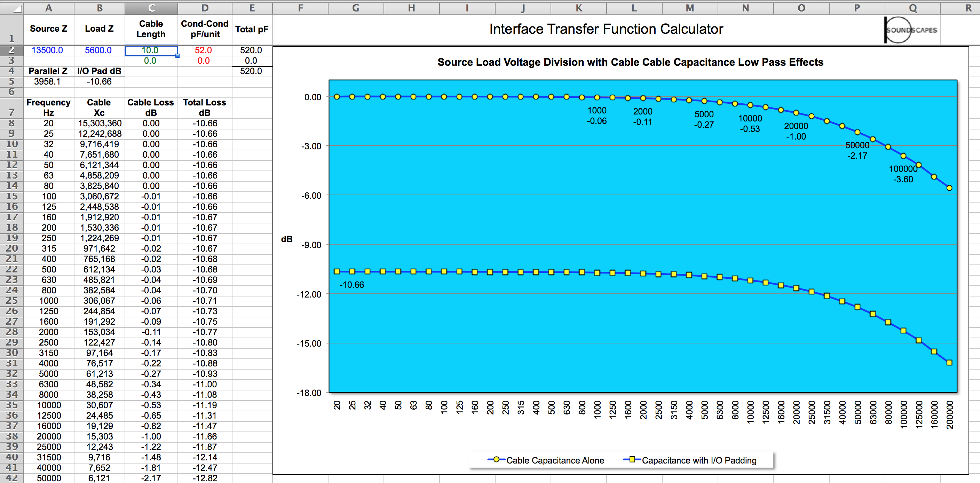Select row 25 header
Screen dimensions: 980x483
11,300
